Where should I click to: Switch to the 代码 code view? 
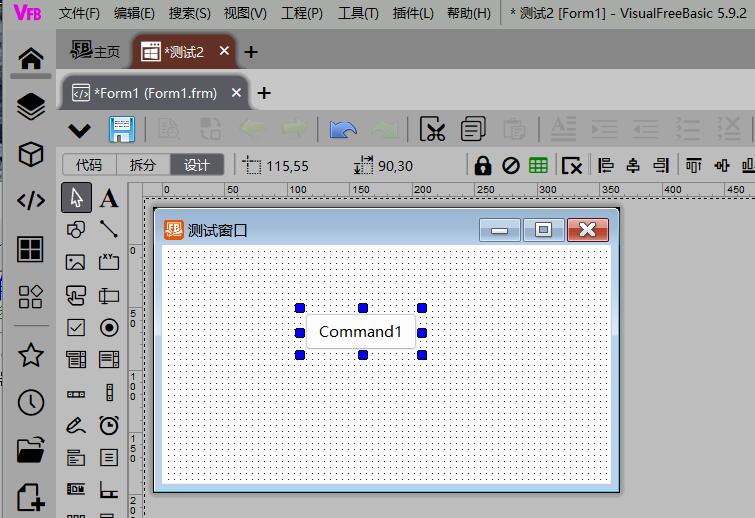click(x=89, y=165)
